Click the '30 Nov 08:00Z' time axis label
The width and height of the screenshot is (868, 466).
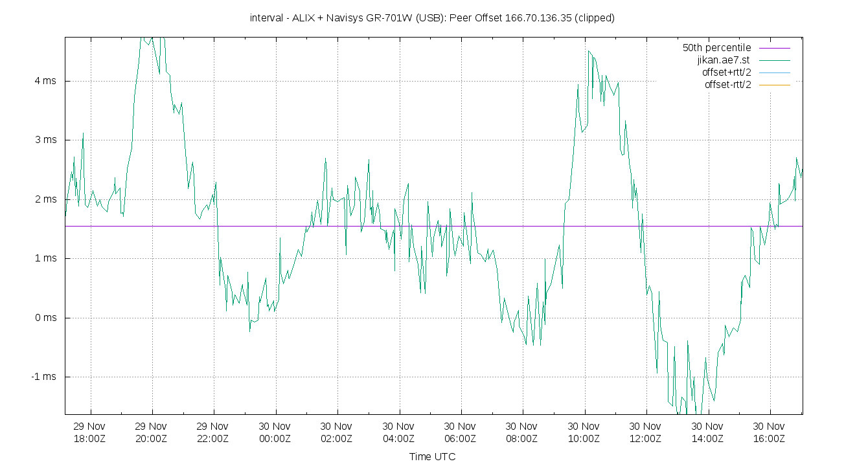[x=523, y=432]
